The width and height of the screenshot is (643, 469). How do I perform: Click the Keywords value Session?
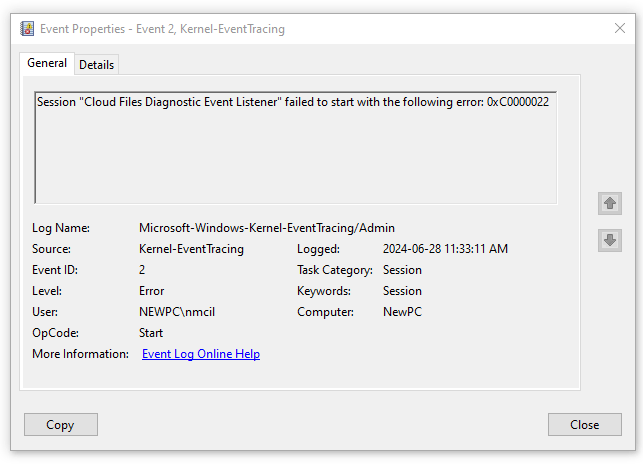pos(402,291)
